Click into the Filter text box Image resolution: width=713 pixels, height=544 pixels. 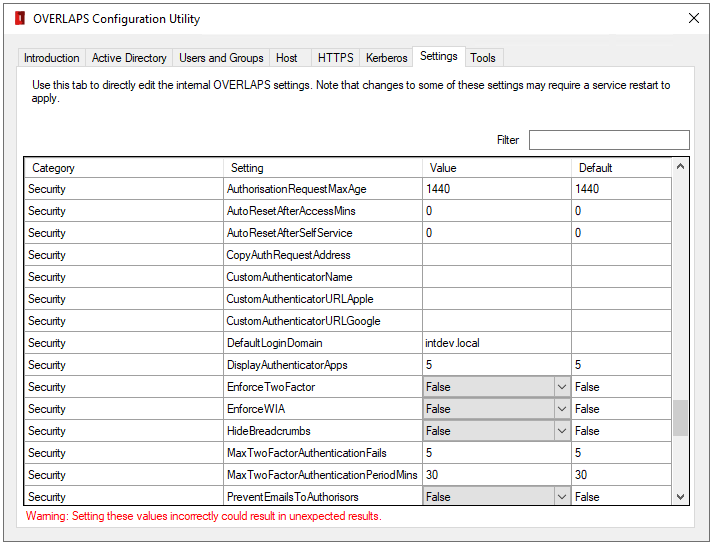[x=609, y=140]
